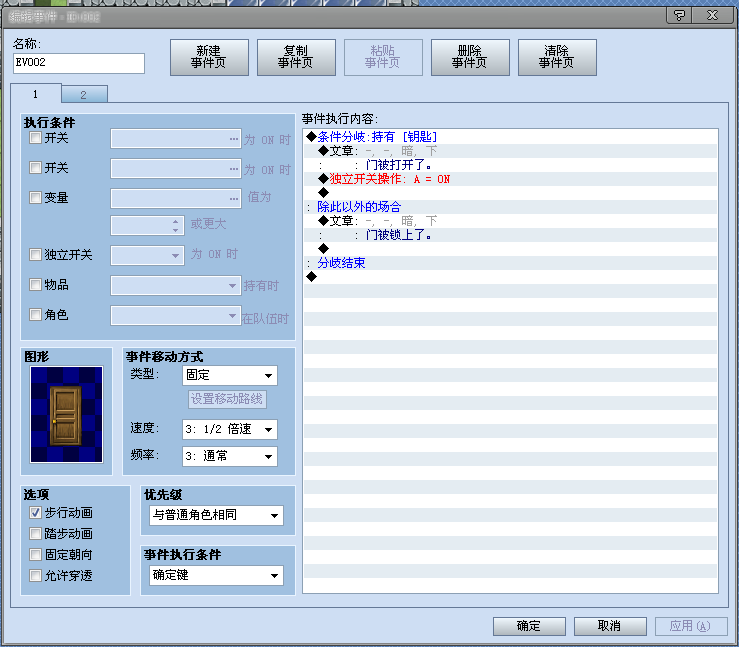Click 清除事件页 button

(557, 57)
